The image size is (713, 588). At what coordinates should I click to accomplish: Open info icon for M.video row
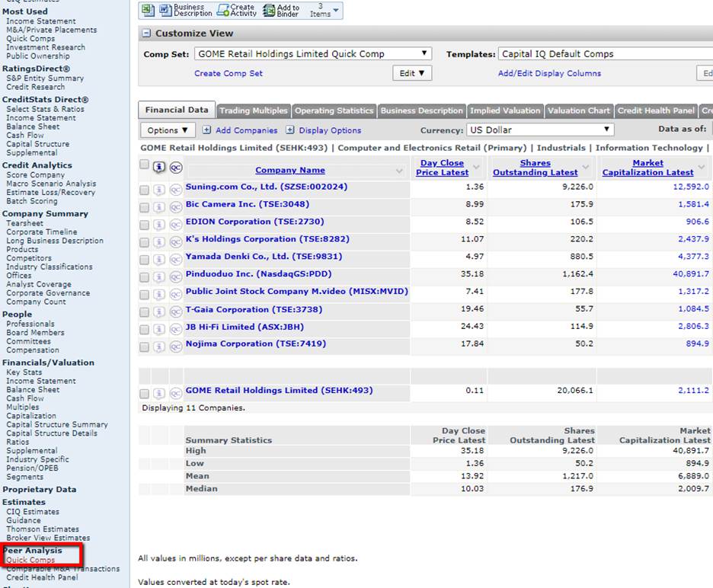158,295
